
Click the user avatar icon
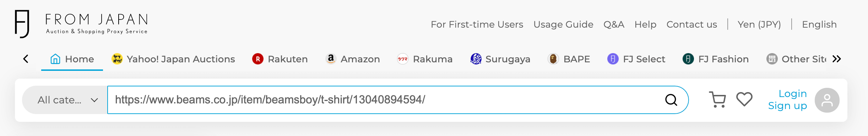click(827, 100)
